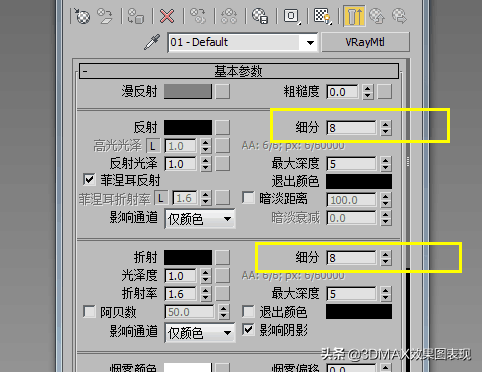482x372 pixels.
Task: Click the 阿贝数 spinner arrows
Action: click(x=224, y=312)
